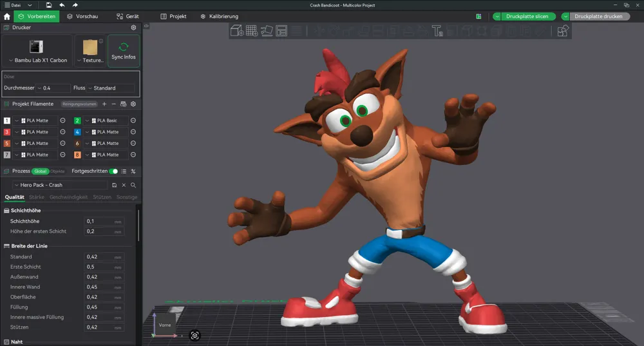Open Assembly view puzzle icon
644x346 pixels.
click(563, 31)
